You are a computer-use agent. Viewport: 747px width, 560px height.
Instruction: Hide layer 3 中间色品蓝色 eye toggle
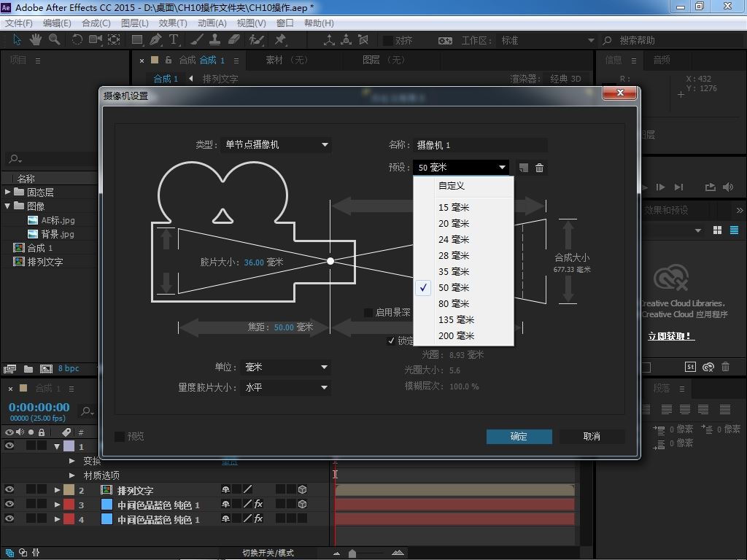point(9,504)
